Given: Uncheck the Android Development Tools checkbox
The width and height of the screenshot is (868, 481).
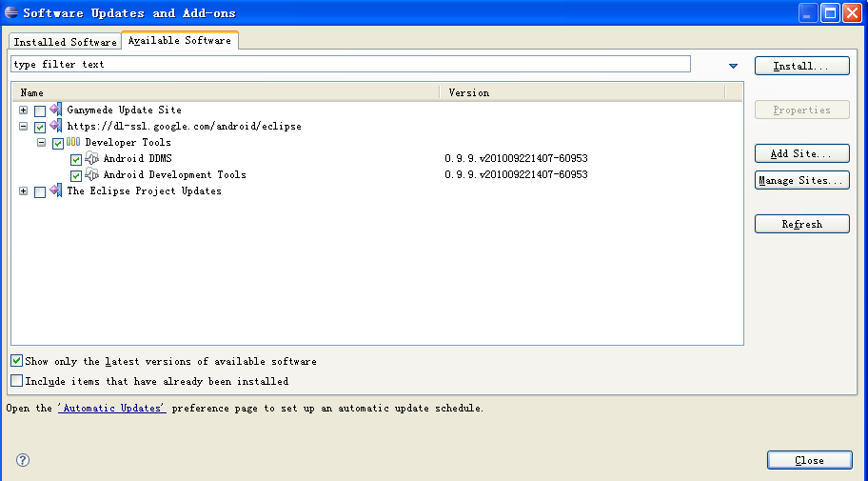Looking at the screenshot, I should (x=76, y=175).
